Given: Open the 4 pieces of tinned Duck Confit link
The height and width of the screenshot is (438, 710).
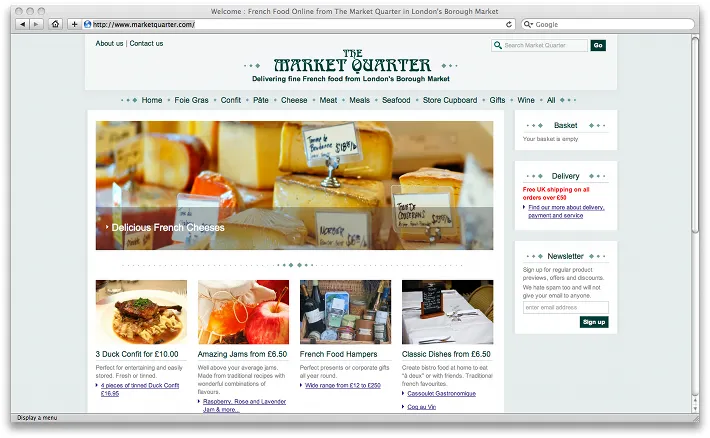Looking at the screenshot, I should click(140, 390).
